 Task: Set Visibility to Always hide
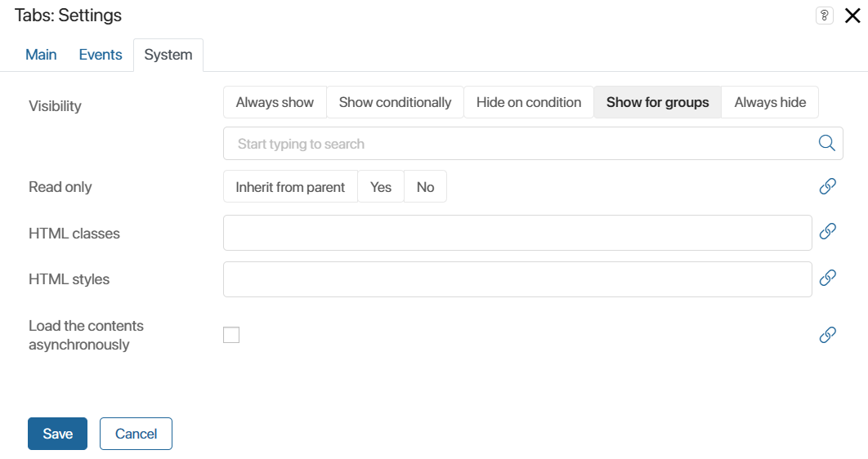770,102
